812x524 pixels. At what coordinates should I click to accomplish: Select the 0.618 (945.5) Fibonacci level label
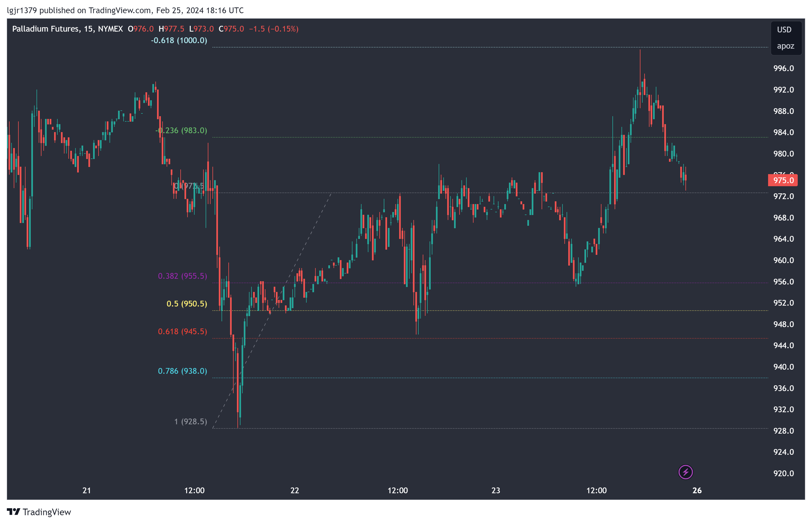182,331
